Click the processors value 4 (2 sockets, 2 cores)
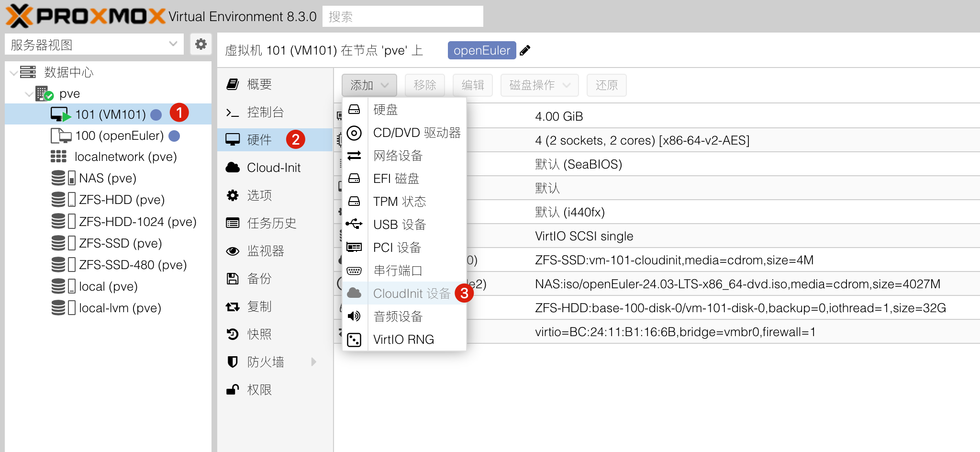The width and height of the screenshot is (980, 452). [x=642, y=140]
